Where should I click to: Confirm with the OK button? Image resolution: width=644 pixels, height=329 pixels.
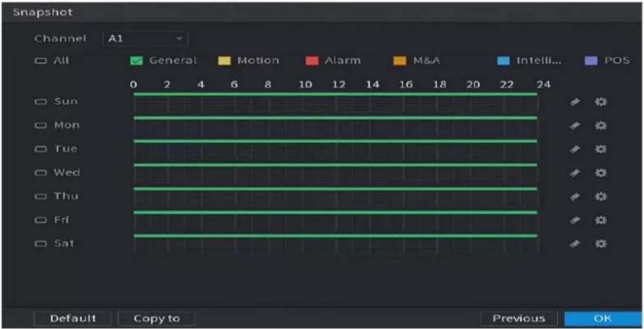pyautogui.click(x=603, y=318)
